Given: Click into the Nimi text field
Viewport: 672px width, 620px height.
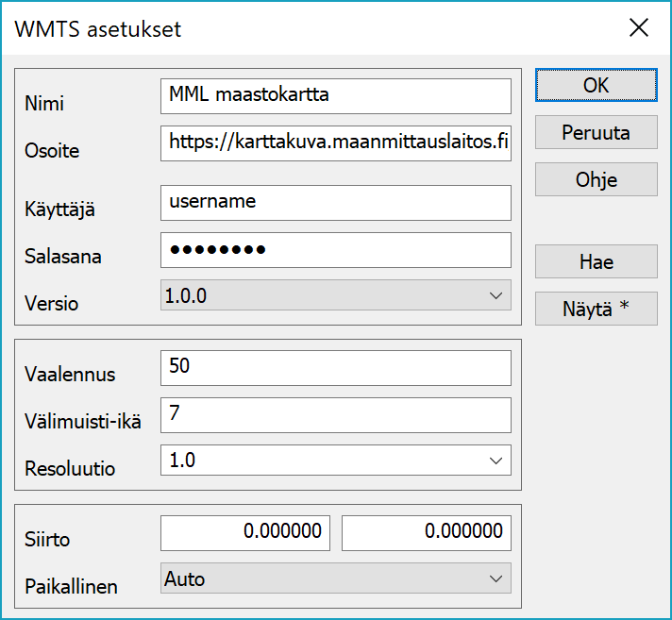Looking at the screenshot, I should [335, 95].
